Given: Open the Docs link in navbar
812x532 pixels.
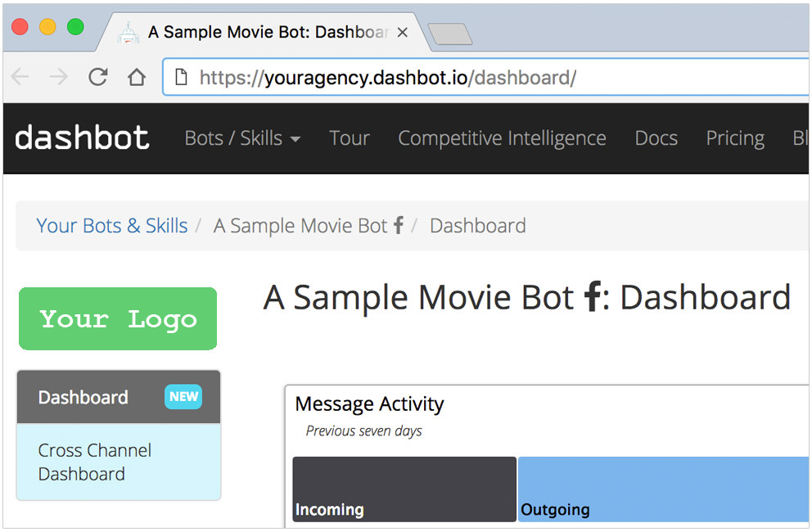Looking at the screenshot, I should [x=656, y=138].
